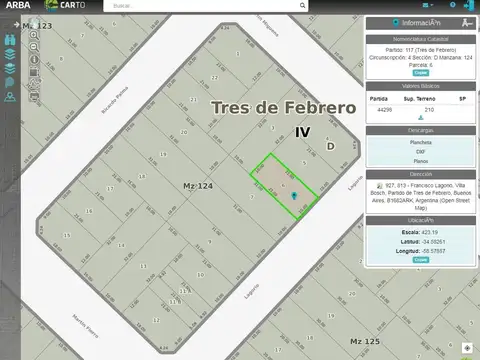Click the download icon under Partida 44298
This screenshot has width=480, height=360.
421,118
